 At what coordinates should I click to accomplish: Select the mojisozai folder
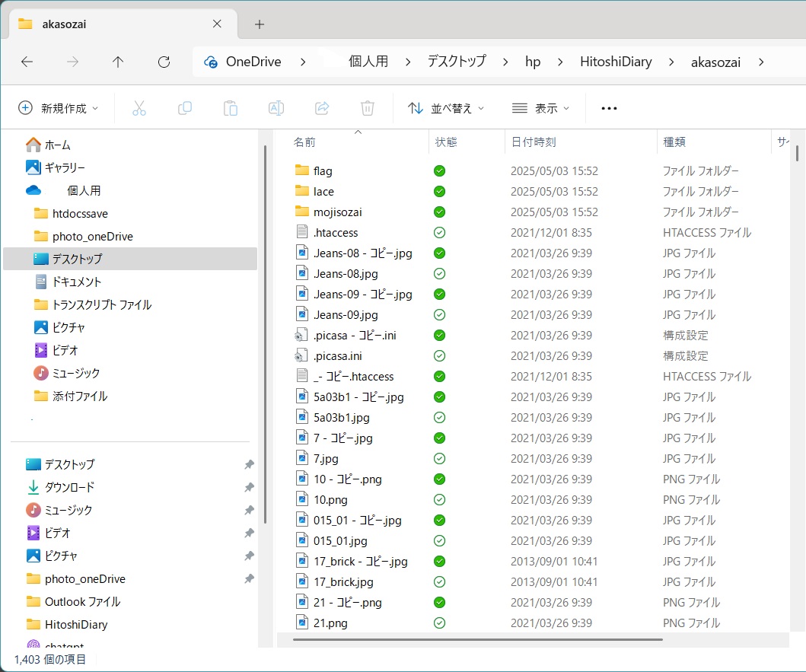coord(337,212)
